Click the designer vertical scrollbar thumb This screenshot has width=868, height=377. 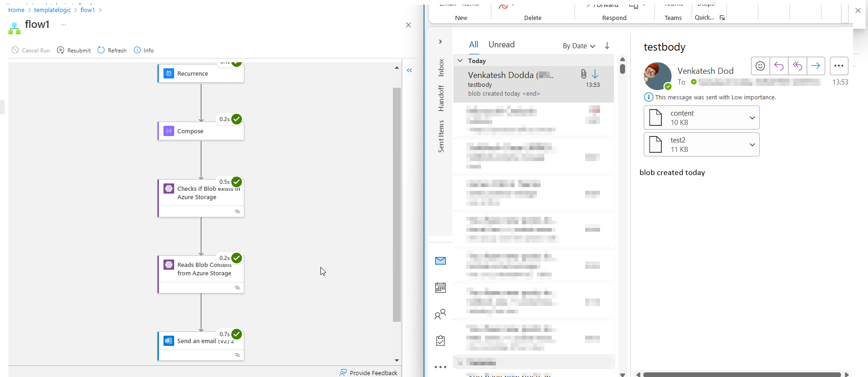[x=397, y=204]
